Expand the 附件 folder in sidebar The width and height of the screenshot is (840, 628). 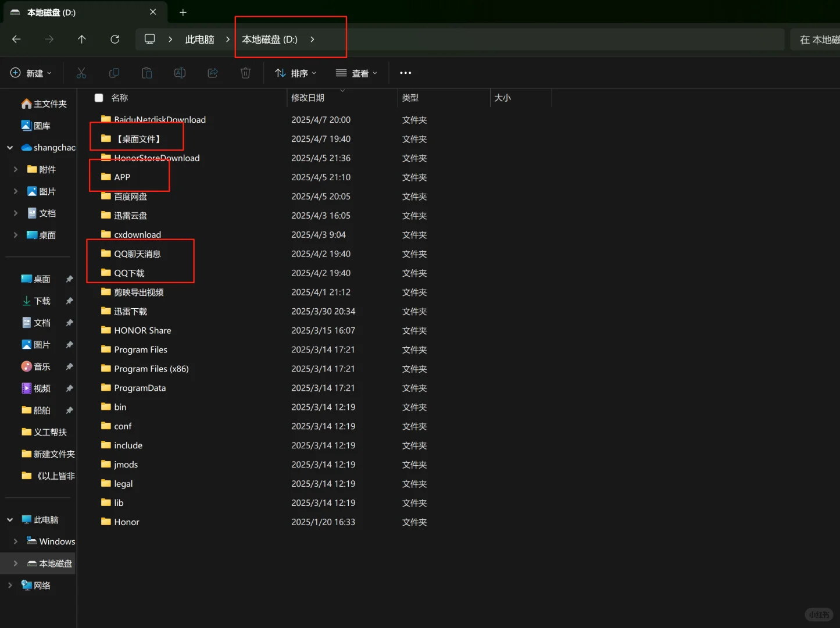click(x=16, y=170)
